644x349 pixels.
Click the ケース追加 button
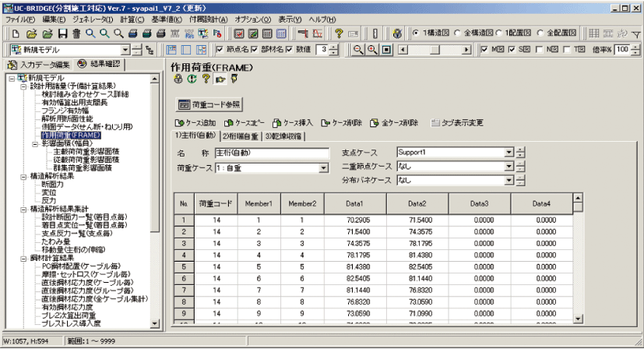pos(195,123)
